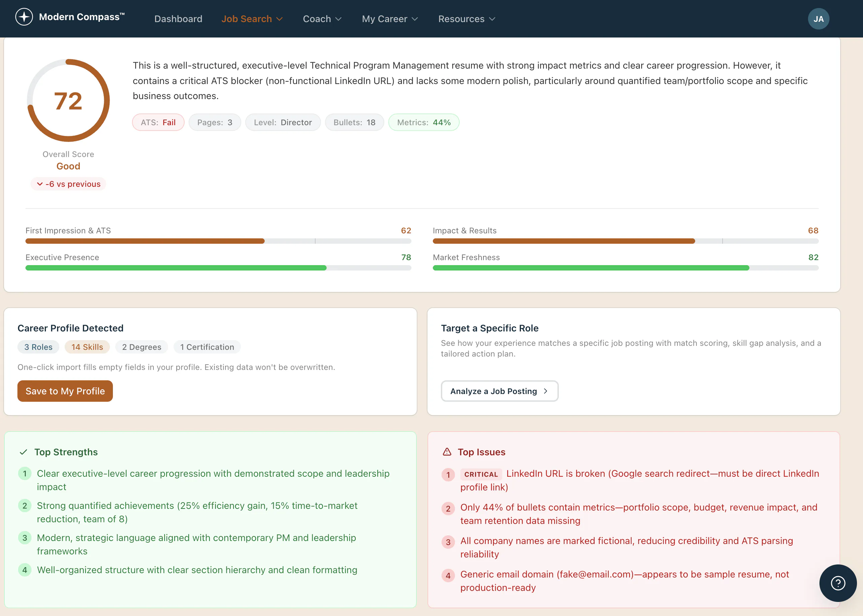Viewport: 863px width, 616px height.
Task: Open the Resources menu label
Action: (x=461, y=19)
